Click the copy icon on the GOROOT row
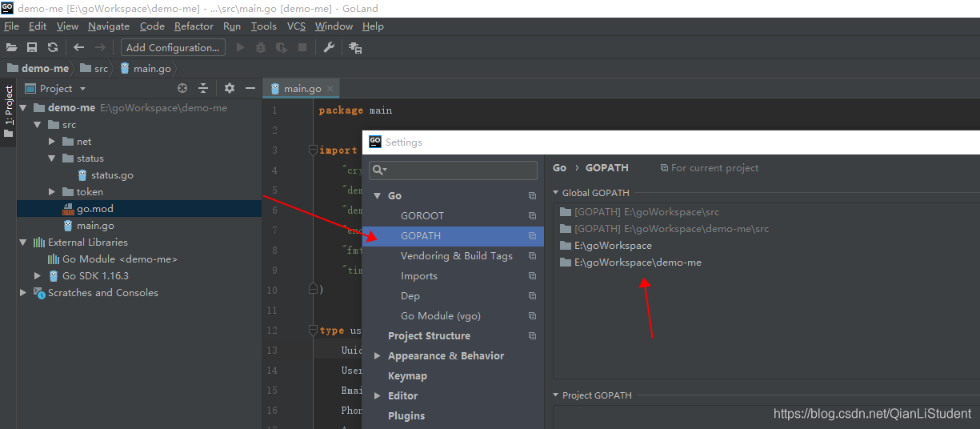The width and height of the screenshot is (980, 429). 533,216
